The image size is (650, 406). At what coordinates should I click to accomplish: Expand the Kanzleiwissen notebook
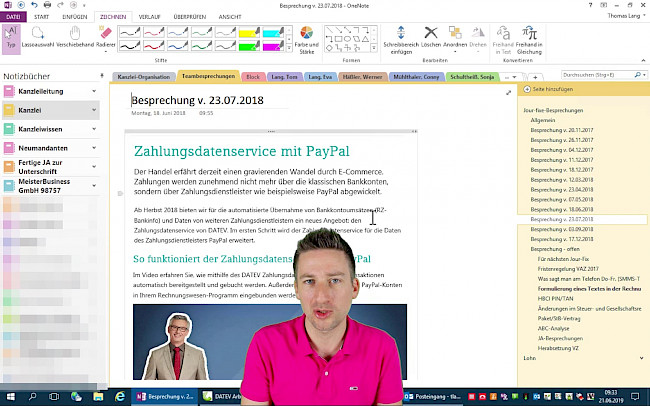coord(93,129)
